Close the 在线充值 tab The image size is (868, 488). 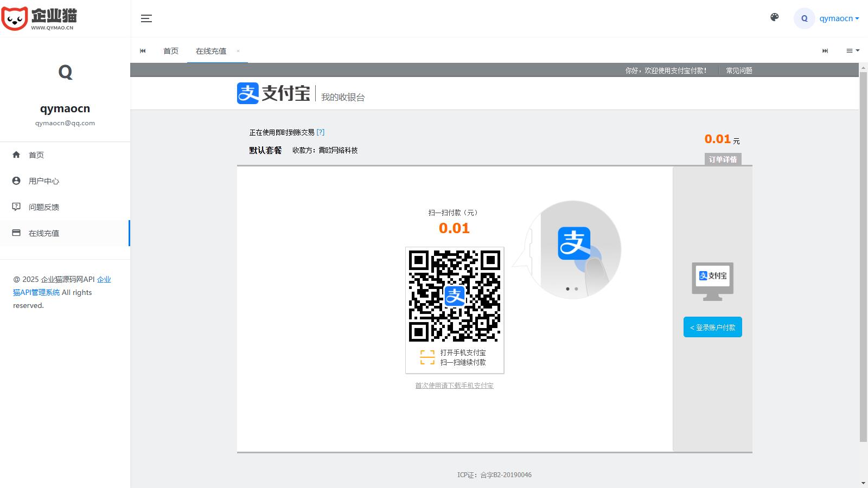[x=238, y=51]
